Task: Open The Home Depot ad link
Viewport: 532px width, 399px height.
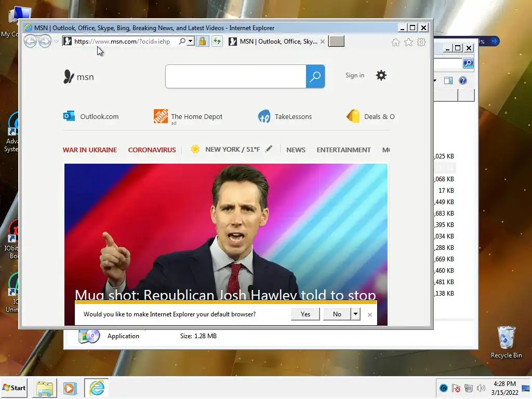Action: [197, 116]
